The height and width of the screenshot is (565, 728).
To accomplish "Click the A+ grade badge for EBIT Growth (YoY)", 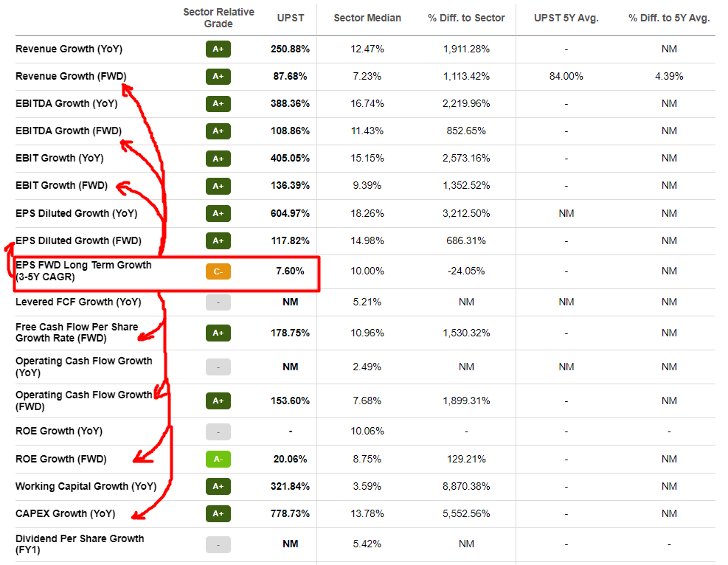I will point(218,159).
